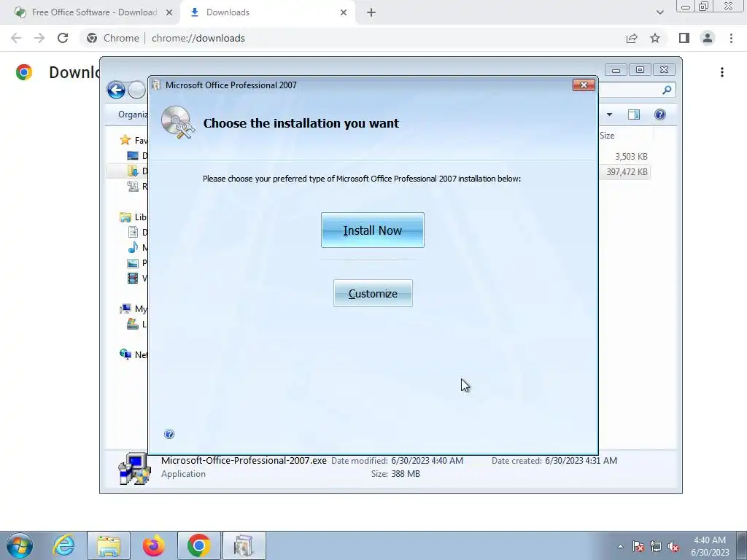Select the Pictures library icon in sidebar
This screenshot has height=560, width=747.
point(133,262)
